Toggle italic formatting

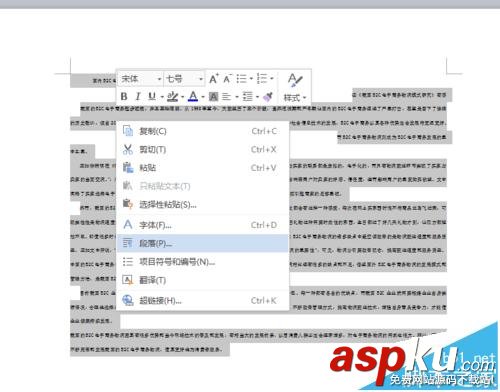pyautogui.click(x=138, y=97)
